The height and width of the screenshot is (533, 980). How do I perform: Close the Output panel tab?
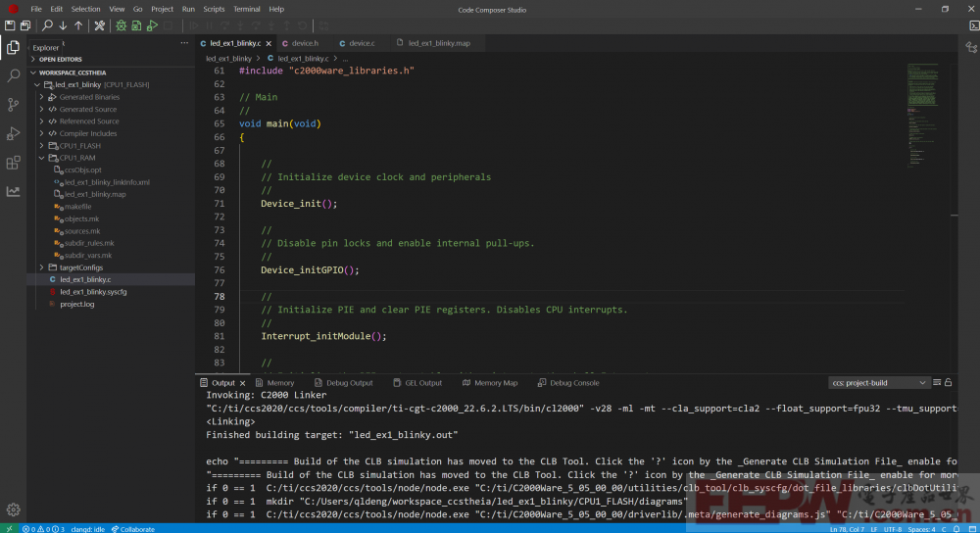point(242,383)
